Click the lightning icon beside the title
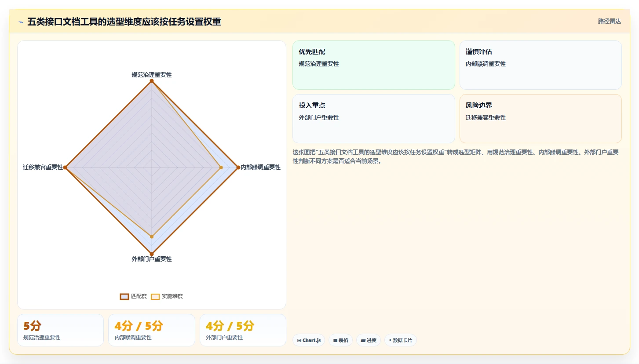The width and height of the screenshot is (639, 364). pos(21,22)
